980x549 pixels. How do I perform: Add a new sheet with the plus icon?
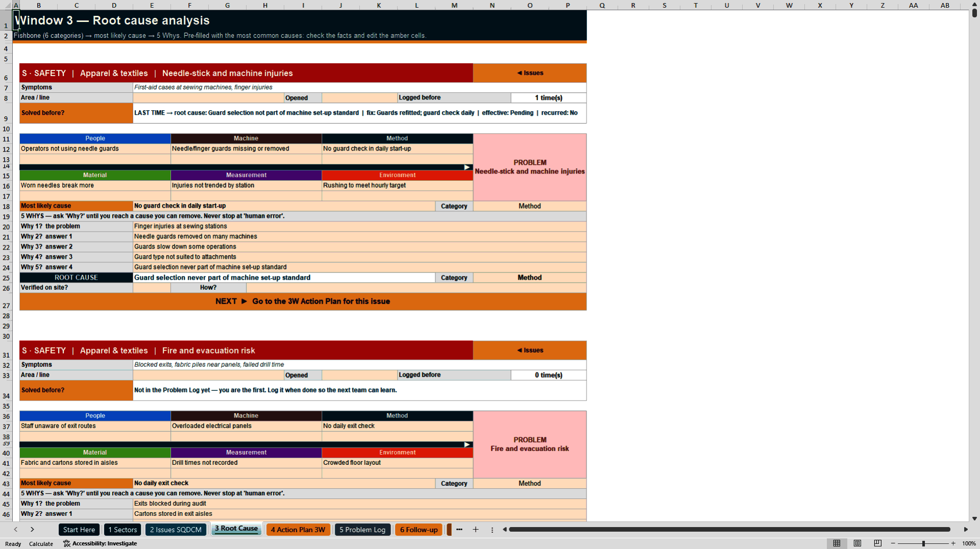(476, 530)
